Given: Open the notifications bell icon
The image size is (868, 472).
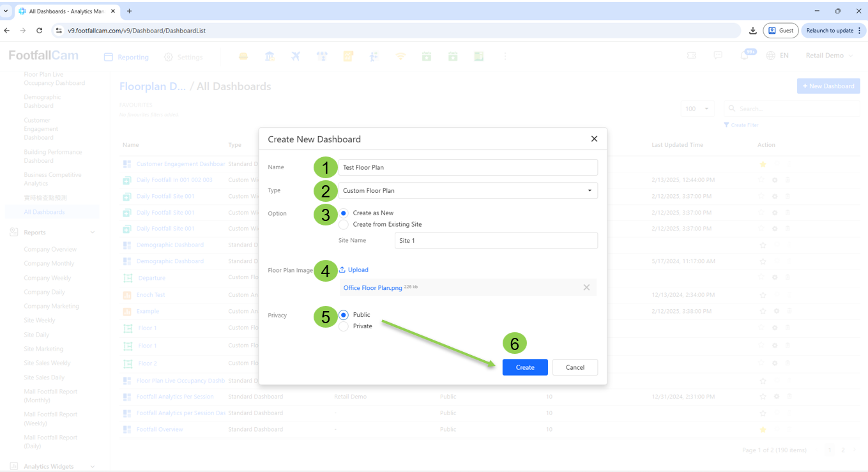Looking at the screenshot, I should tap(745, 56).
